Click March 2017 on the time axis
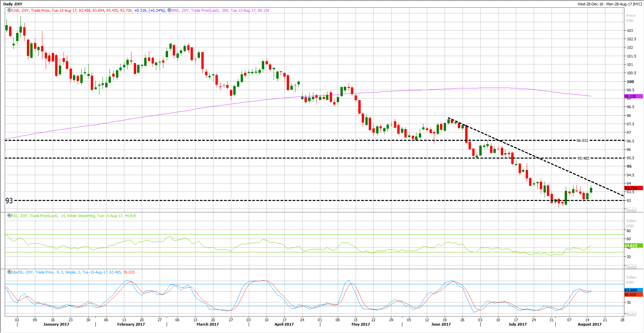644x333 pixels. pyautogui.click(x=207, y=324)
